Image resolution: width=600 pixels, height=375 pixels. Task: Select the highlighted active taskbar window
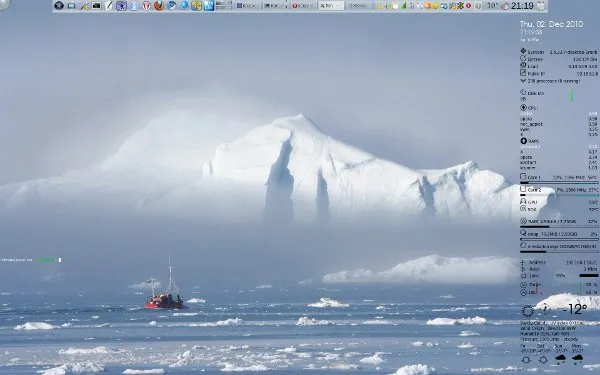pos(331,6)
